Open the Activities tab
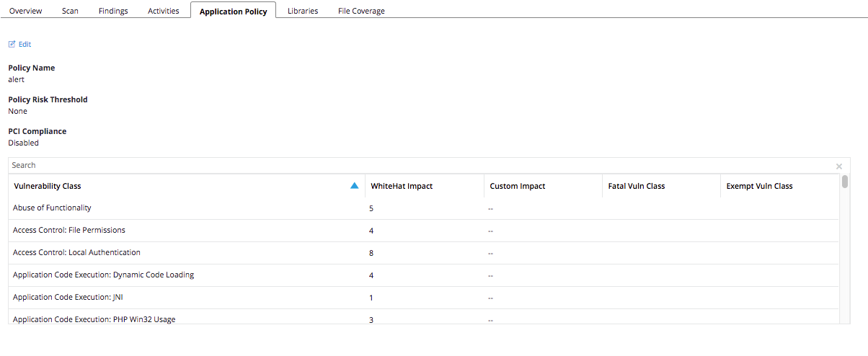The image size is (868, 356). point(164,11)
